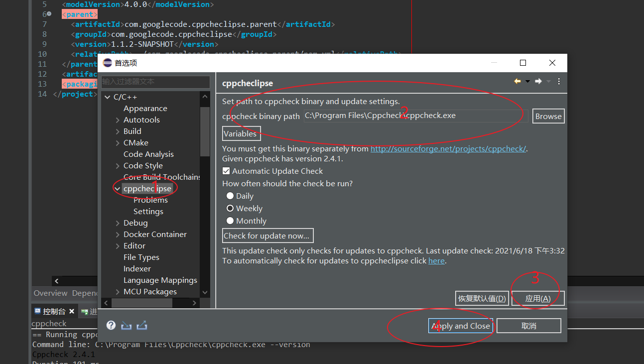Viewport: 644px width, 364px height.
Task: Open the vertical dots view menu
Action: (559, 82)
